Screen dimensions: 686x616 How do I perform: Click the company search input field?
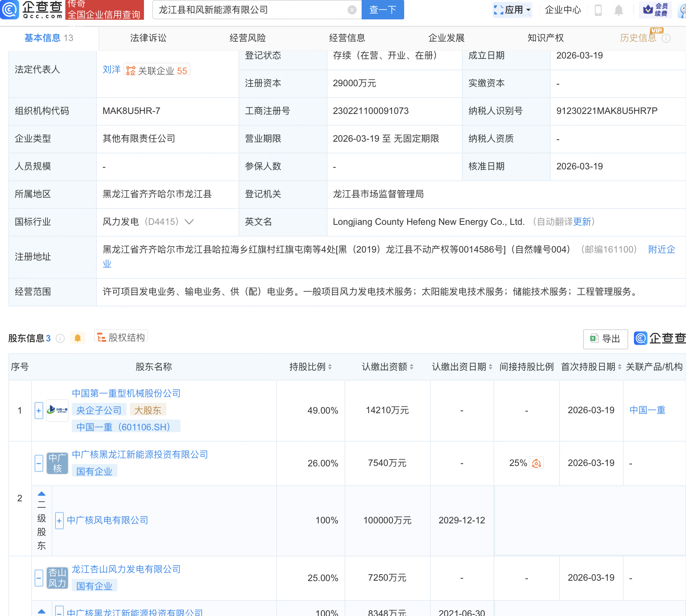[x=251, y=10]
